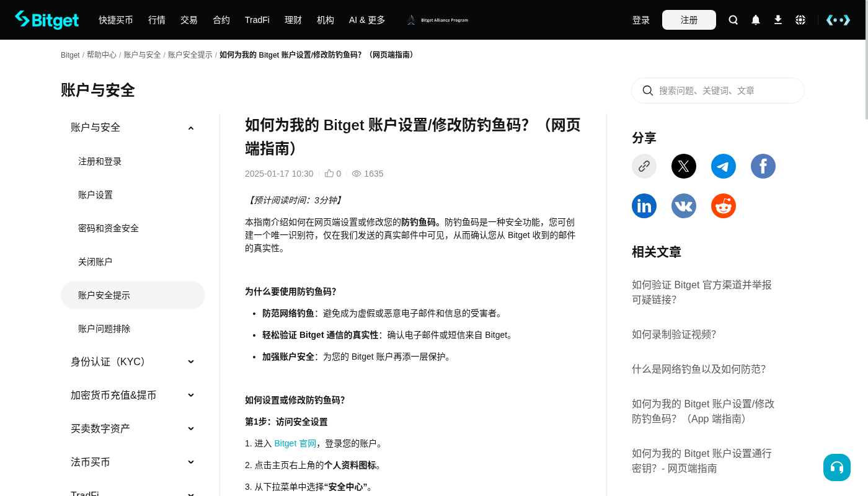Click the Bitget logo in header
The width and height of the screenshot is (868, 496).
[x=47, y=20]
